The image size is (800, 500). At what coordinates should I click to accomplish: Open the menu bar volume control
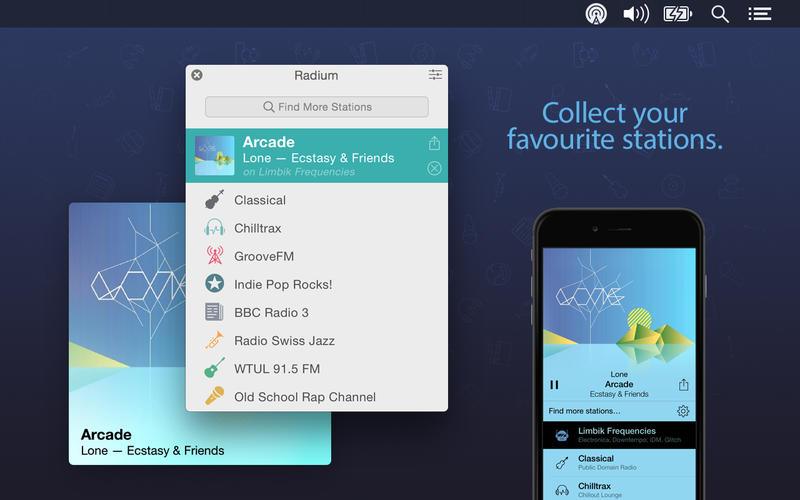(636, 14)
